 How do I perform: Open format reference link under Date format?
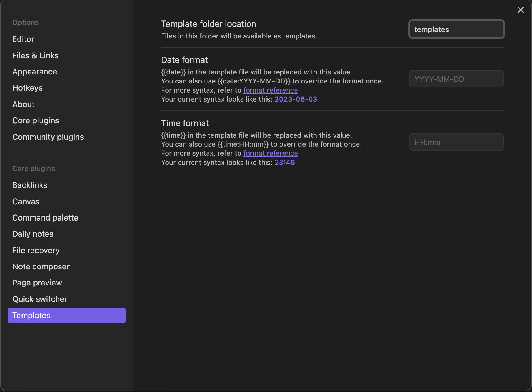(270, 90)
